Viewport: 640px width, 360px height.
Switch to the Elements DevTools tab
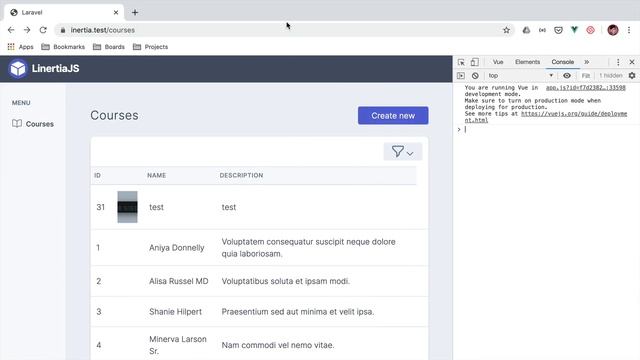pyautogui.click(x=527, y=62)
